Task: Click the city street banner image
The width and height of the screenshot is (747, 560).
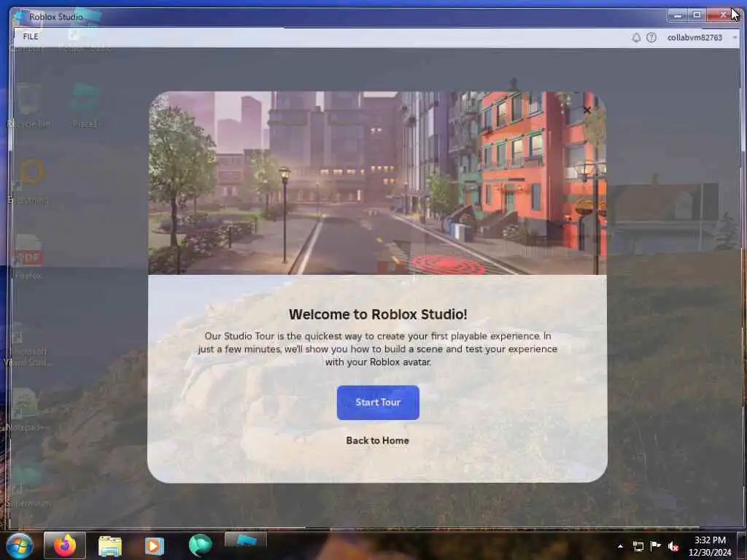Action: [377, 183]
